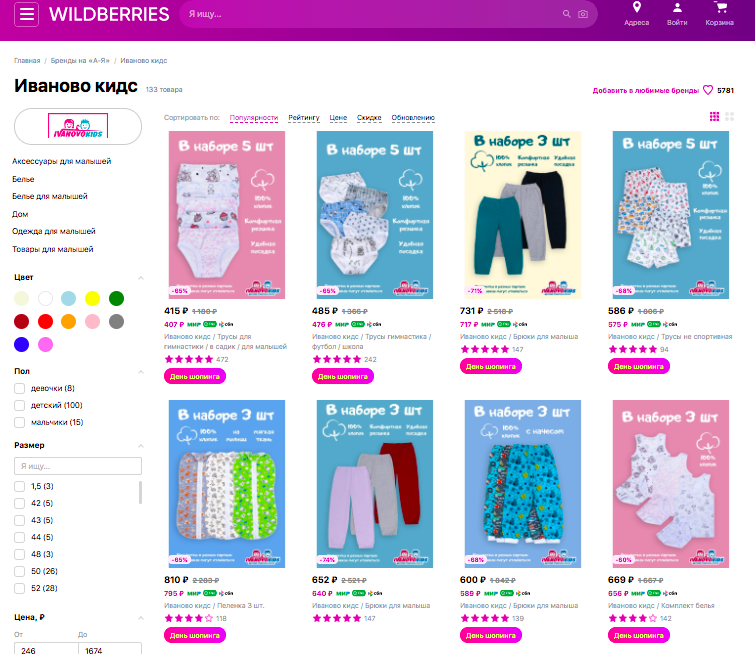This screenshot has height=654, width=755.
Task: Select the yellow color swatch
Action: (x=92, y=299)
